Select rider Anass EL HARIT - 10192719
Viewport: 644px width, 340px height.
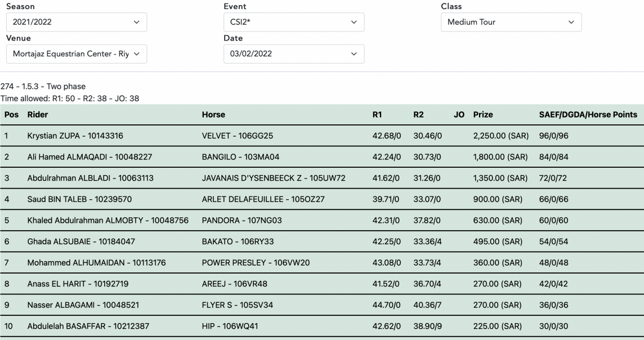click(78, 284)
